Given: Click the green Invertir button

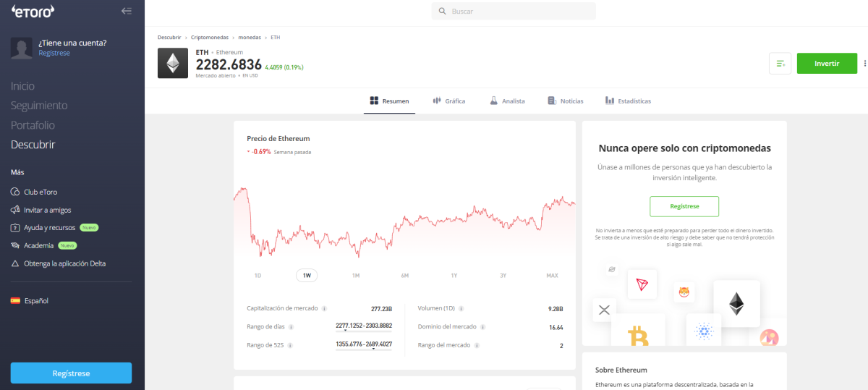Looking at the screenshot, I should (x=827, y=64).
